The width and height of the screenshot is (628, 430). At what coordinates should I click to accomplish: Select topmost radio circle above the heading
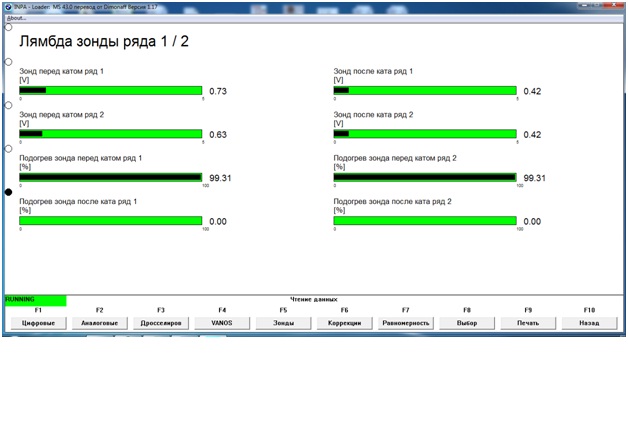point(8,27)
